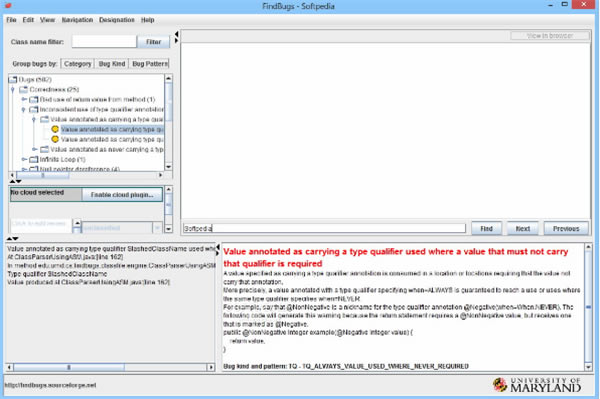The height and width of the screenshot is (399, 600).
Task: Click the search text field containing Softpedia
Action: click(x=324, y=228)
